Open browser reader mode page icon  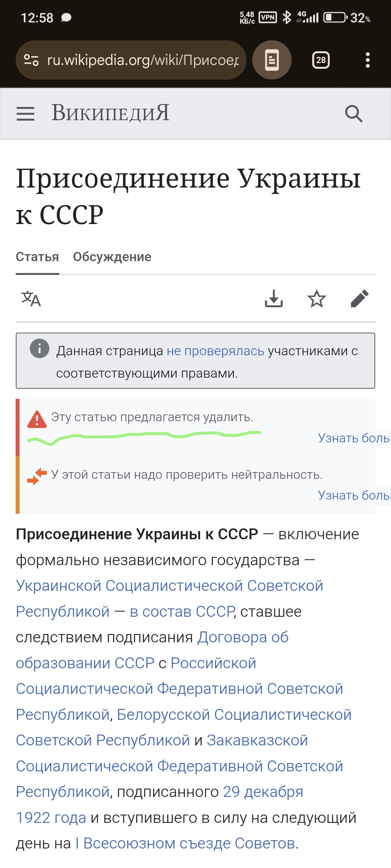click(271, 60)
